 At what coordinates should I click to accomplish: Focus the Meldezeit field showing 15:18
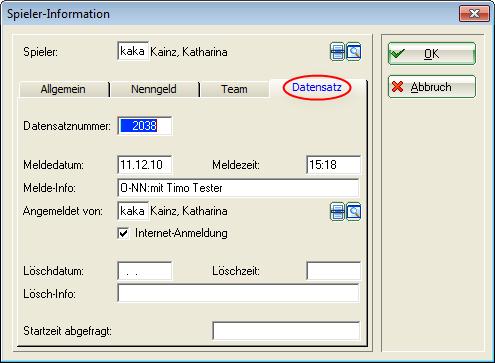[x=333, y=165]
